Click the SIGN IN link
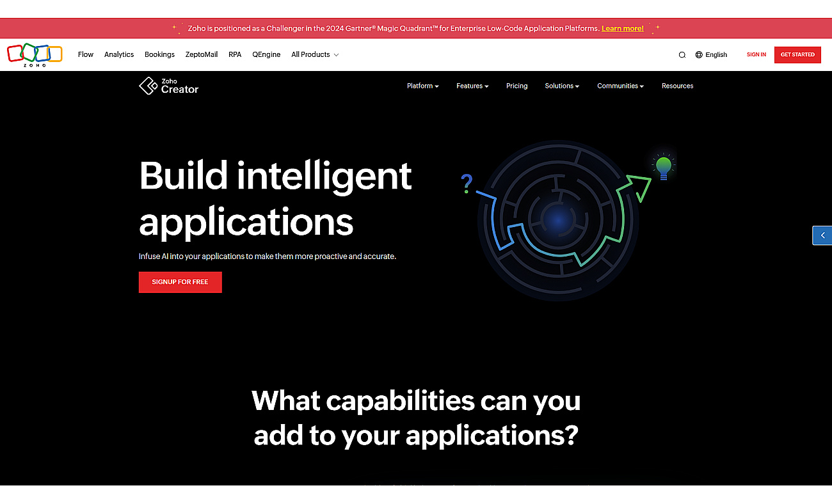This screenshot has width=832, height=504. coord(756,54)
